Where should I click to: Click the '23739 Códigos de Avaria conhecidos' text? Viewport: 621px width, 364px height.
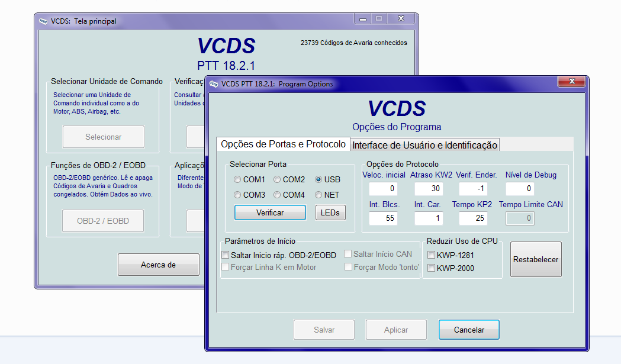pos(353,43)
